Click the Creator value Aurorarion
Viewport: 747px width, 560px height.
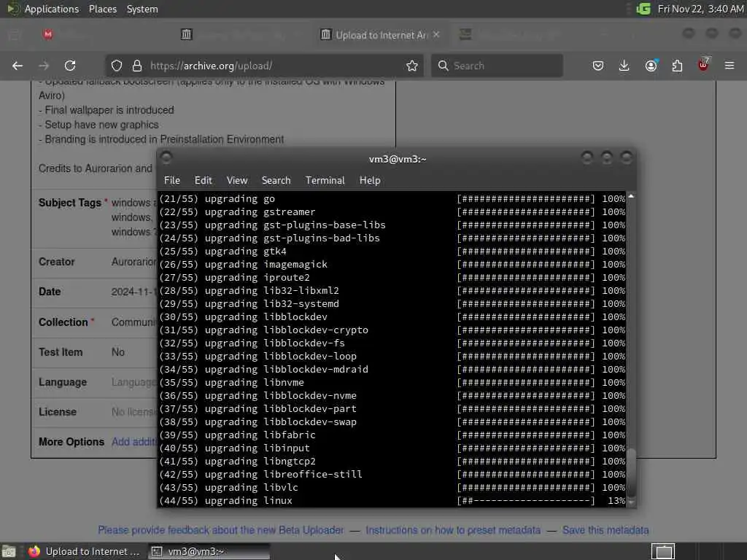click(x=134, y=262)
